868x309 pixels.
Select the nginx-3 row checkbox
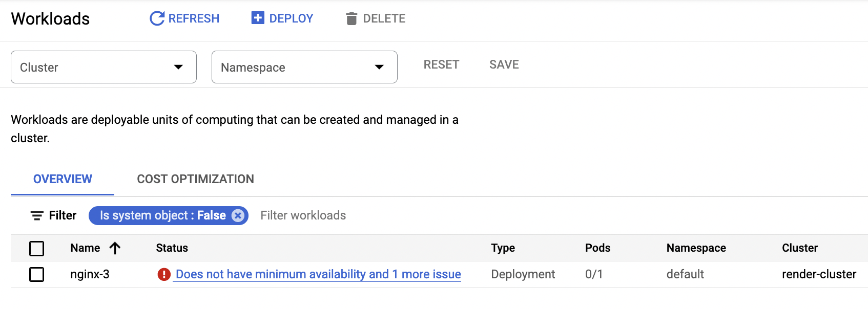pyautogui.click(x=37, y=275)
